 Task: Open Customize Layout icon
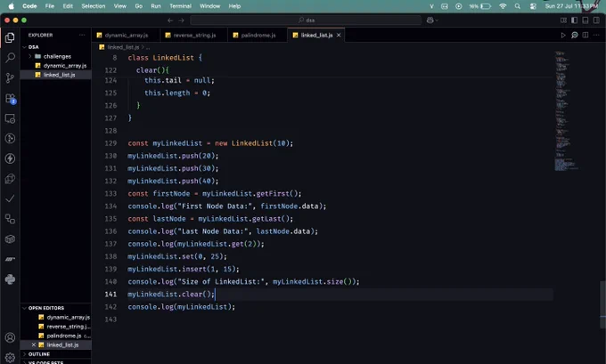[563, 20]
